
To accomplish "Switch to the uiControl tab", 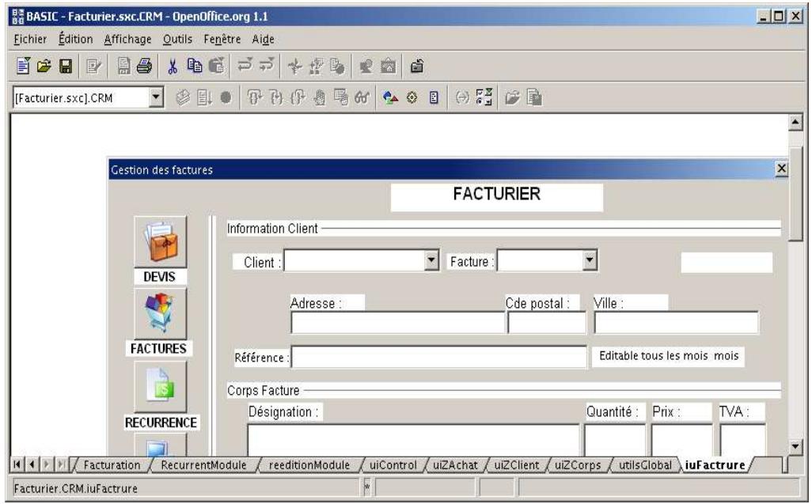I will pyautogui.click(x=393, y=465).
